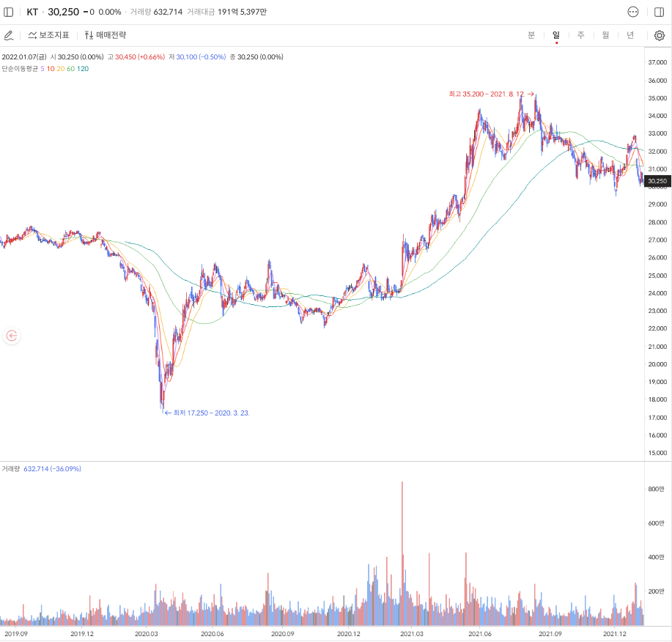Click the current price tag 30,250
The width and height of the screenshot is (672, 642).
(x=657, y=181)
